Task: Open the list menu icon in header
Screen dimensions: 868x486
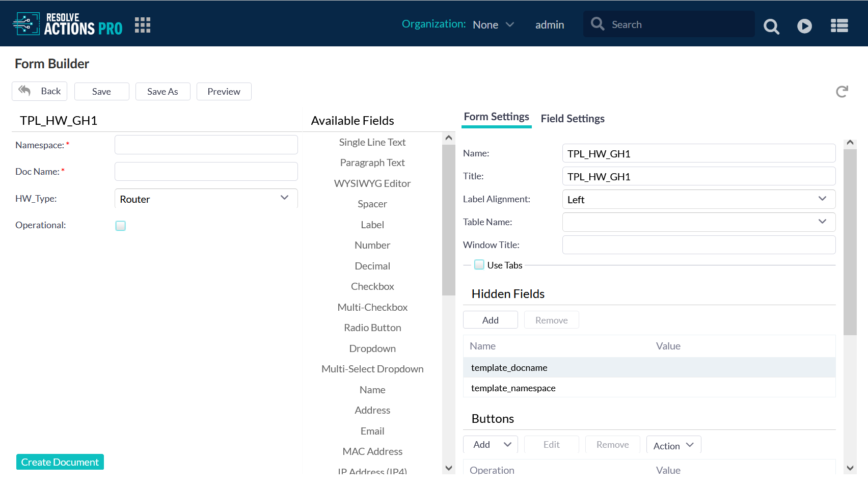Action: coord(839,26)
